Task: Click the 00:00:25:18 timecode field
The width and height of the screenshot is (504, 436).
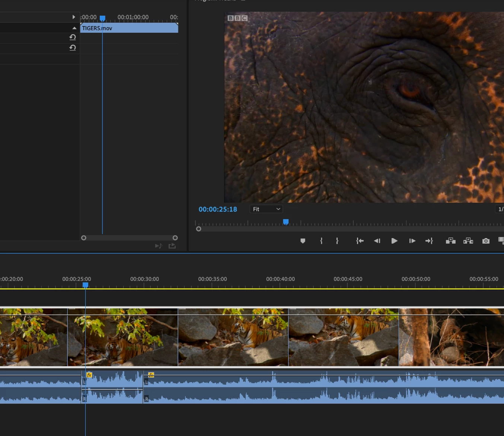Action: (218, 209)
